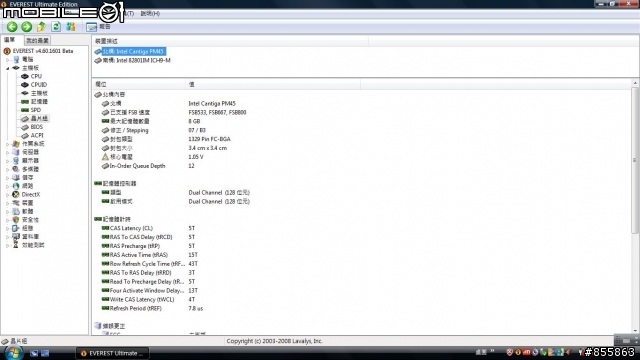Viewport: 640px width, 360px height.
Task: Select the 修正 / Stepping row
Action: coord(153,131)
